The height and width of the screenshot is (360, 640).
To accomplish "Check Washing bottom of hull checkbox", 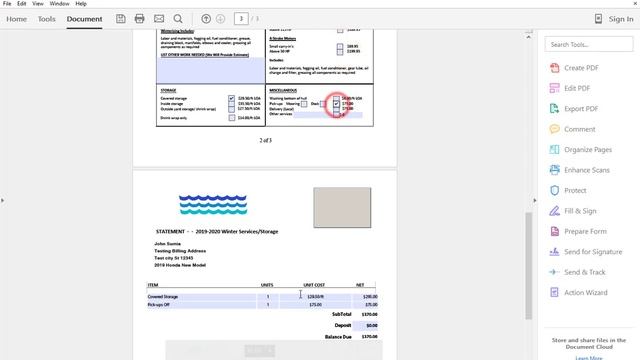I will [x=336, y=98].
